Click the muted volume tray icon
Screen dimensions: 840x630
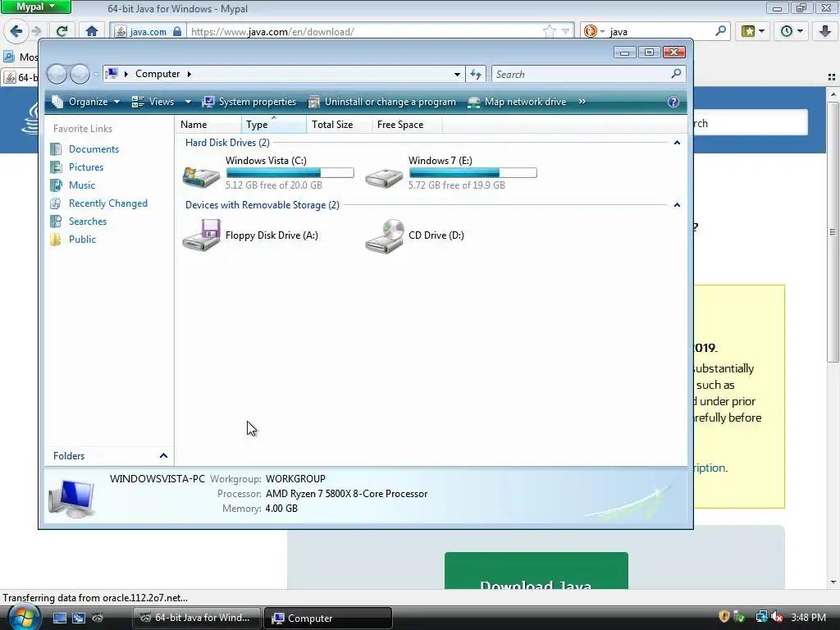pyautogui.click(x=777, y=617)
